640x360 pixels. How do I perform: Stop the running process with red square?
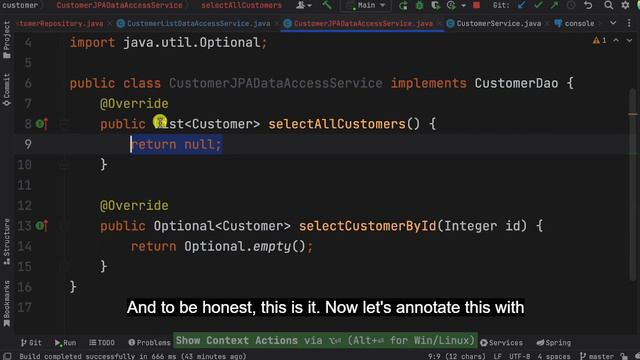click(476, 5)
